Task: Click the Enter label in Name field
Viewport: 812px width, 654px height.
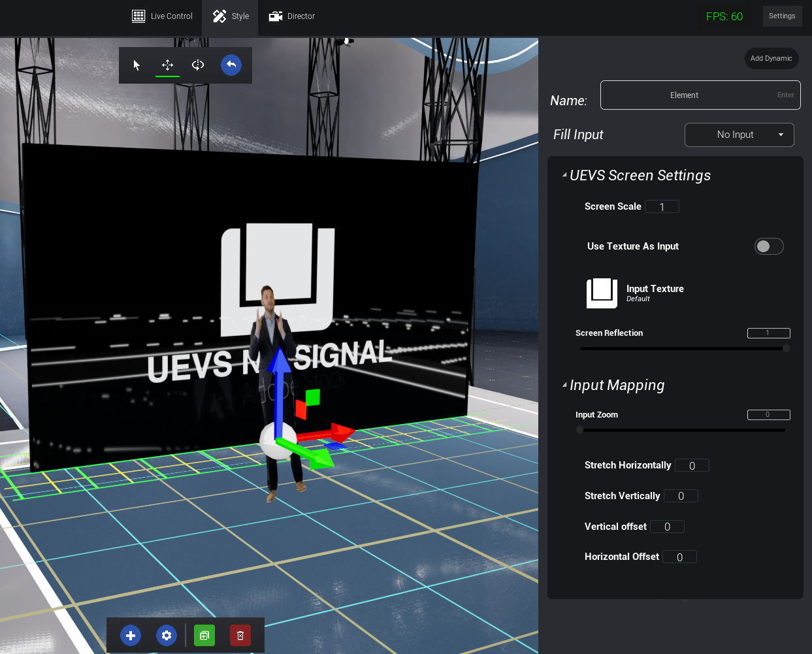Action: pos(785,95)
